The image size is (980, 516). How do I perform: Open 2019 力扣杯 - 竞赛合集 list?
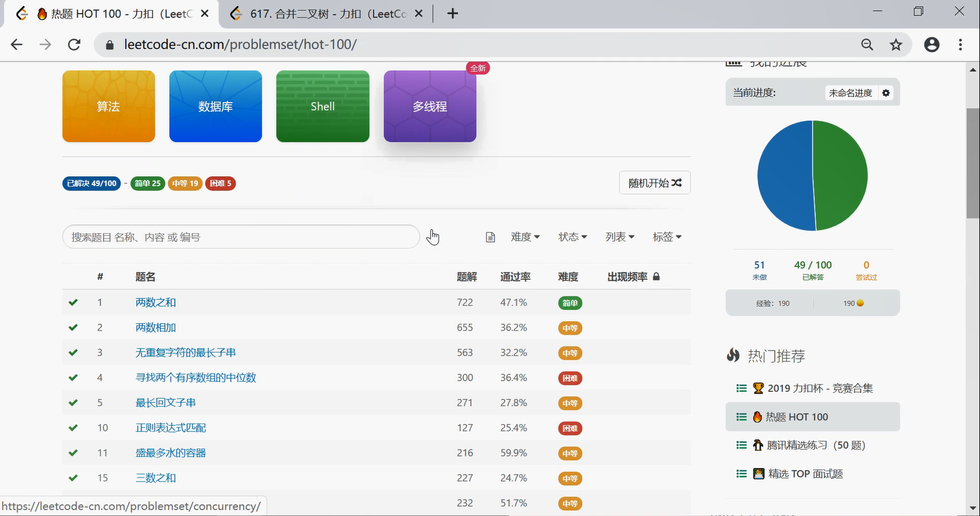coord(813,389)
